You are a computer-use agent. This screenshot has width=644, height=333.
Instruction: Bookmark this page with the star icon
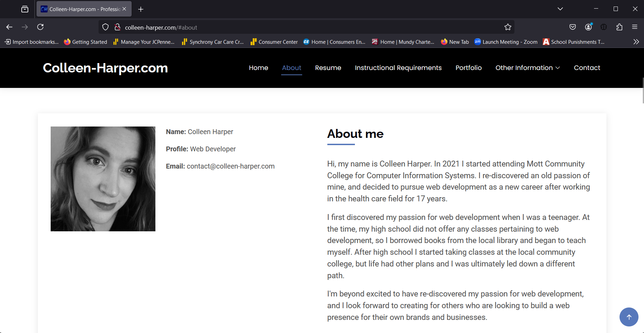[x=508, y=27]
